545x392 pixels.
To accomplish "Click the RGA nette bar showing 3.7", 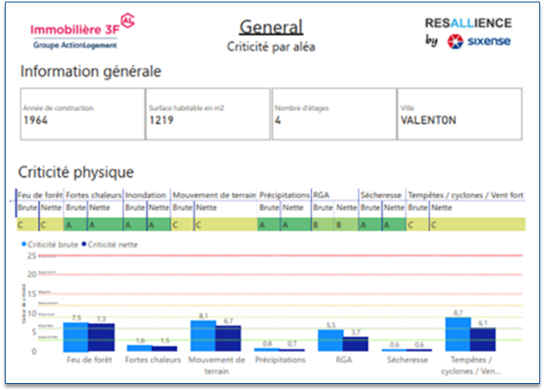I will pyautogui.click(x=355, y=344).
